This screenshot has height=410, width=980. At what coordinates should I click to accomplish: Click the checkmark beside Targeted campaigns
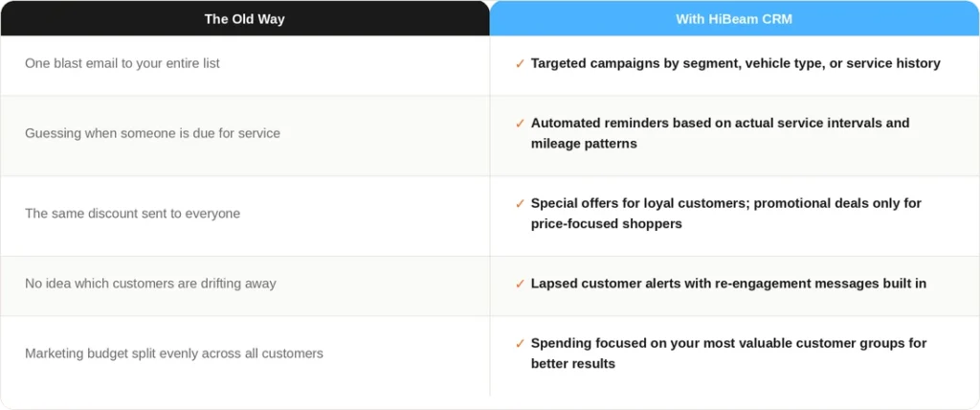[x=520, y=64]
